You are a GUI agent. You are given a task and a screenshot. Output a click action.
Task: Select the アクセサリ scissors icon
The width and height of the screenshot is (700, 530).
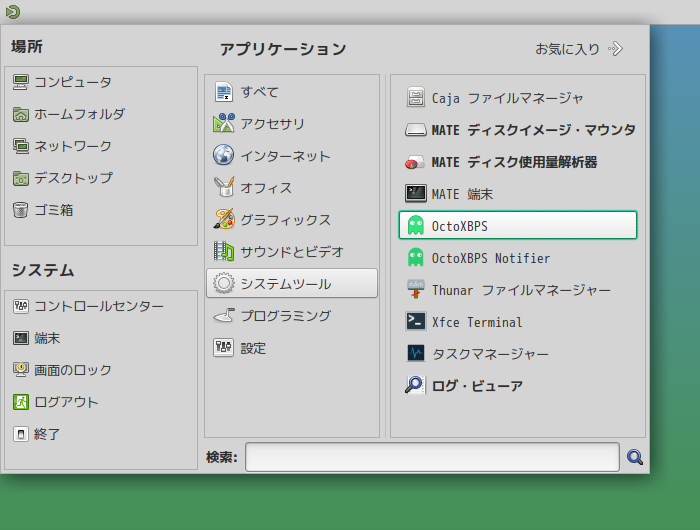coord(224,123)
